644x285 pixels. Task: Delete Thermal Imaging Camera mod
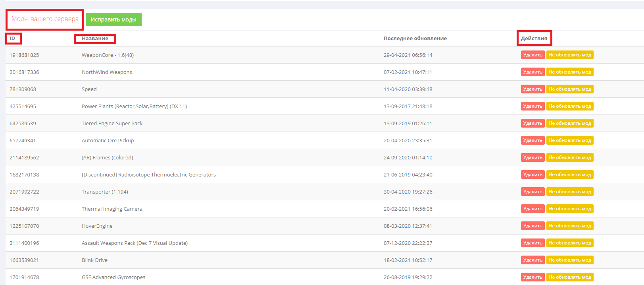point(533,209)
